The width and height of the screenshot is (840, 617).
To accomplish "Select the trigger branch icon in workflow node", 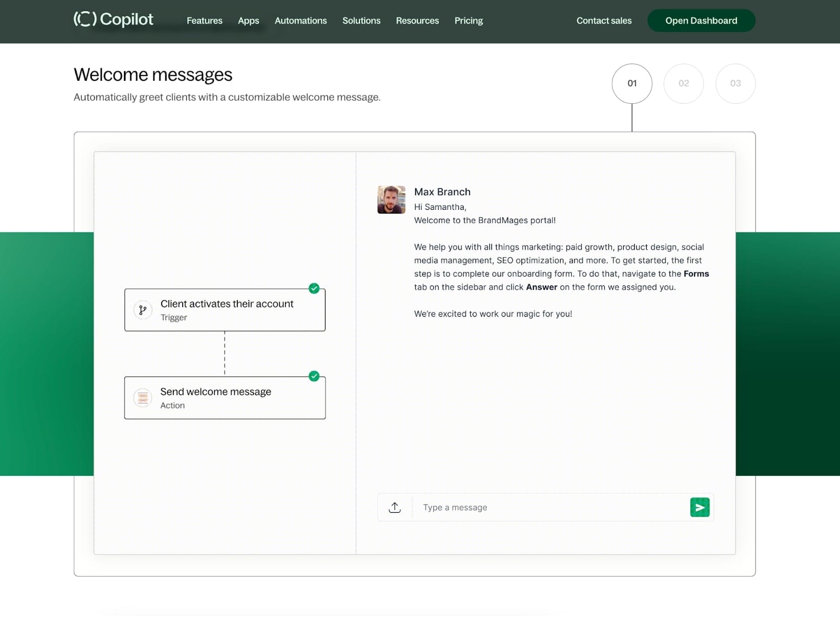I will click(x=142, y=310).
